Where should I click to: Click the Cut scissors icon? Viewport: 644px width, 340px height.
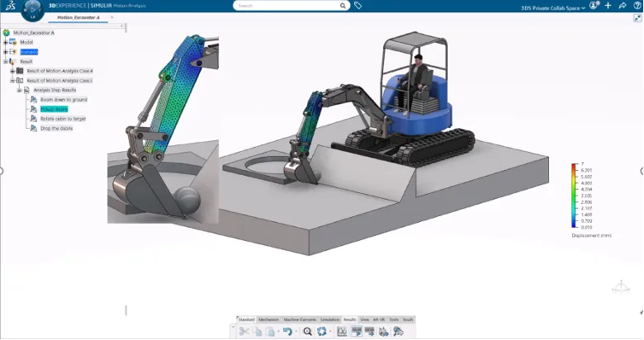coord(244,331)
